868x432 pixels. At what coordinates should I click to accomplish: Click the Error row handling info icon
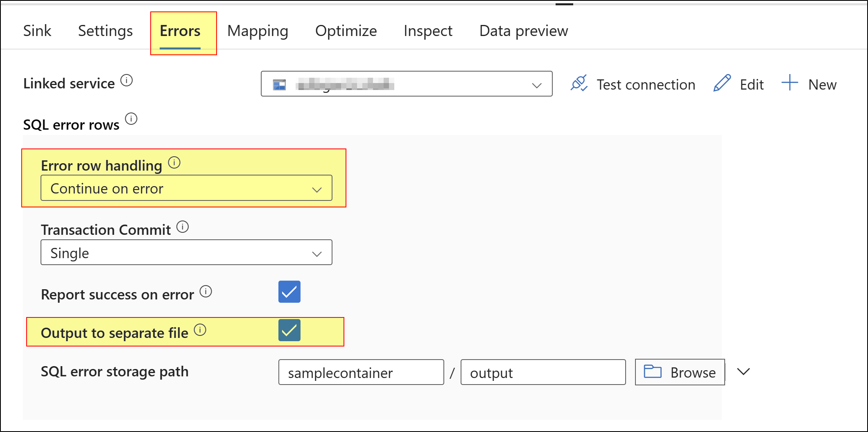[174, 163]
